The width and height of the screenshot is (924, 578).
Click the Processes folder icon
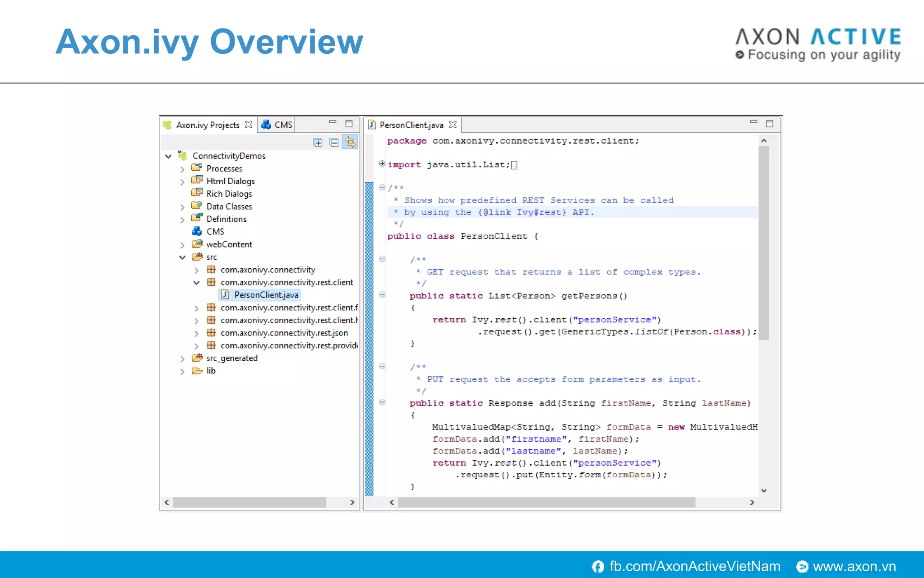(x=197, y=168)
